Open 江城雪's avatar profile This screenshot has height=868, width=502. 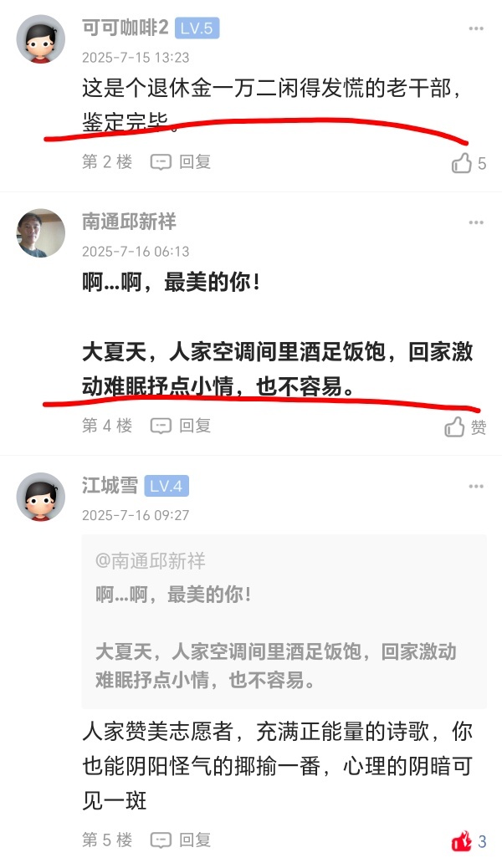40,497
